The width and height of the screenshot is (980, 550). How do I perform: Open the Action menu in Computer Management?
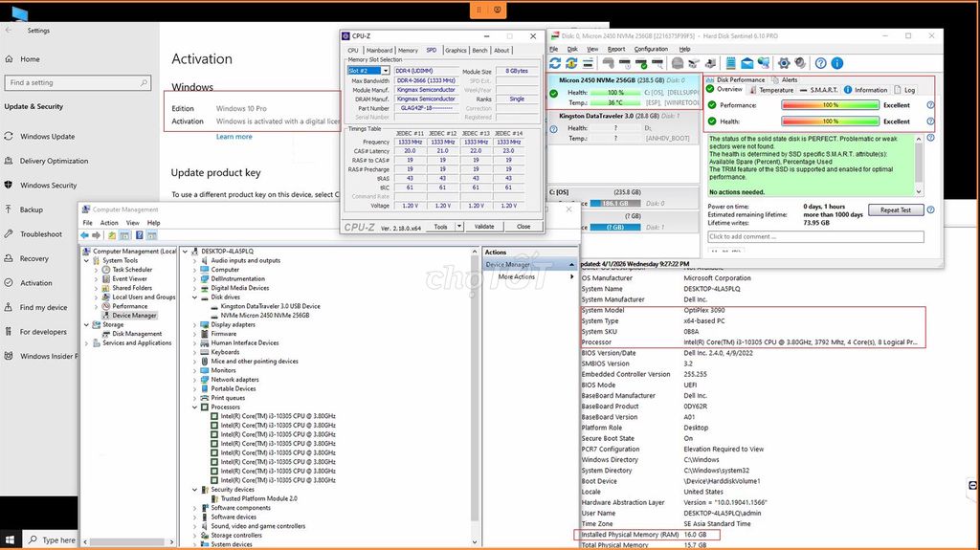109,223
